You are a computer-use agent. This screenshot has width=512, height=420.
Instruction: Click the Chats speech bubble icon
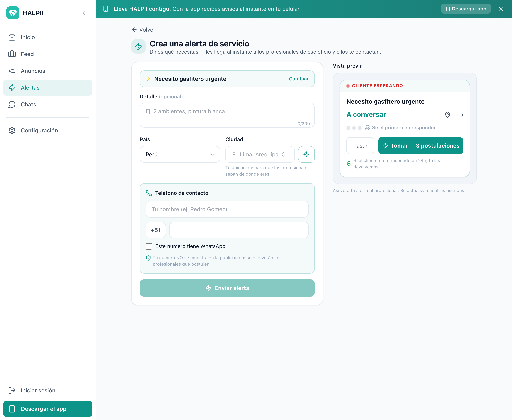click(x=12, y=105)
